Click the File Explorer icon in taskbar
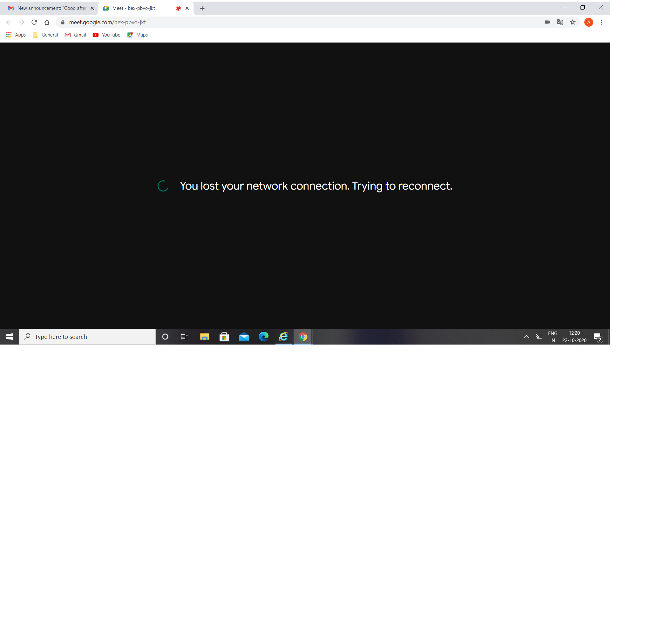The height and width of the screenshot is (644, 652). 204,337
